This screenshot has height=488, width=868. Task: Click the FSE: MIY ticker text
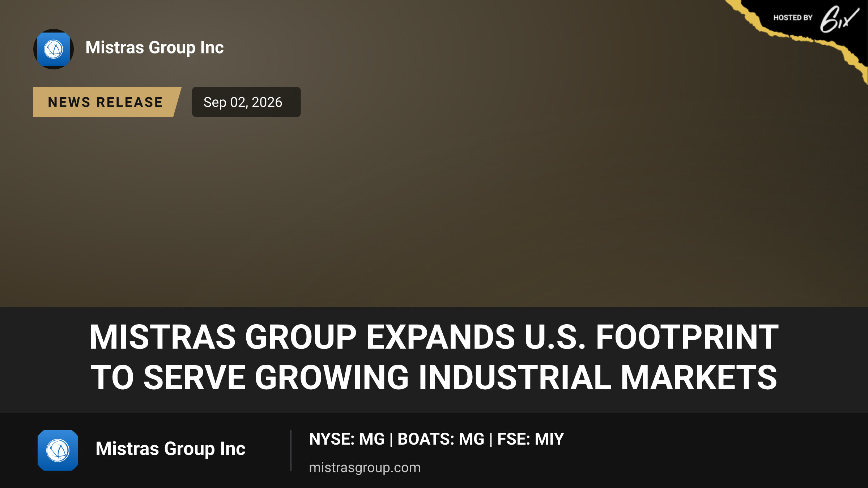point(531,439)
